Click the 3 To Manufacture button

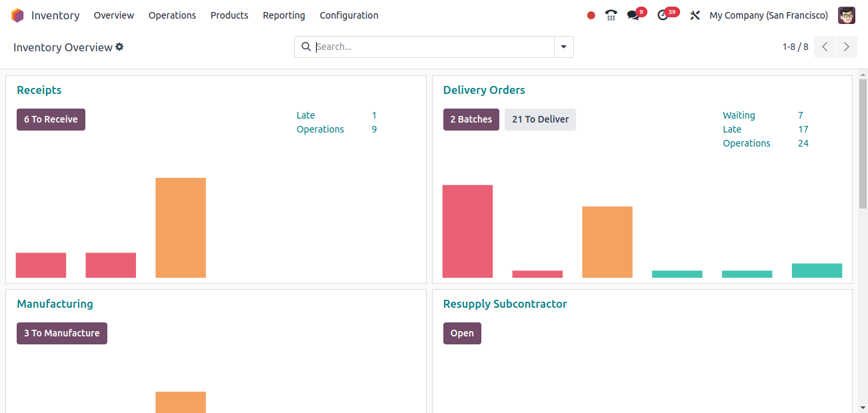(62, 333)
